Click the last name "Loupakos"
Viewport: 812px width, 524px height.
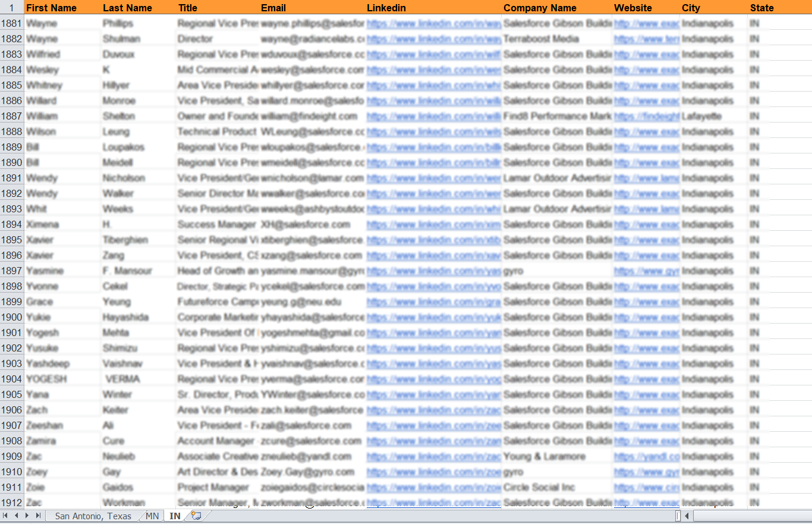123,147
